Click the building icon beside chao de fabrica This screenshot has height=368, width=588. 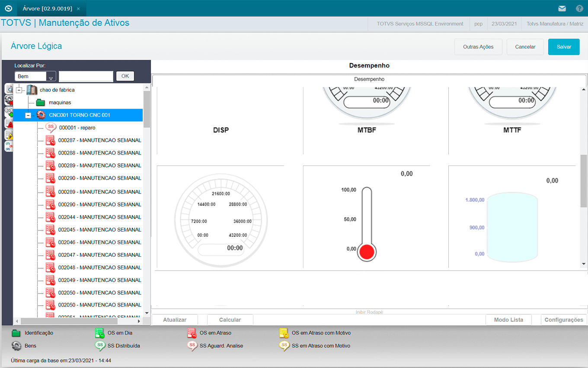pos(32,90)
